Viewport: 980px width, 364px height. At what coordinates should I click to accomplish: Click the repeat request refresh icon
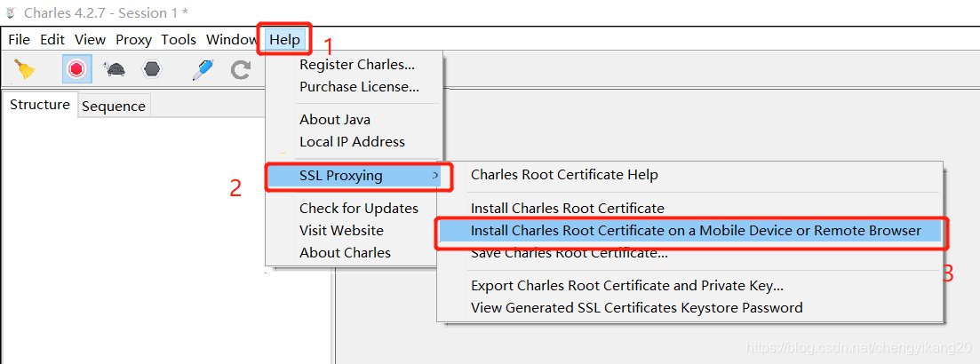(x=240, y=69)
